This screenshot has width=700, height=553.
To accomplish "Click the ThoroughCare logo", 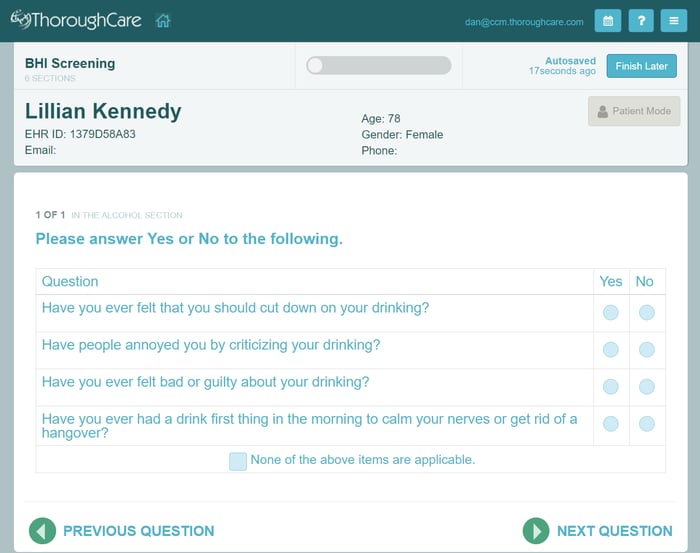I will [76, 21].
